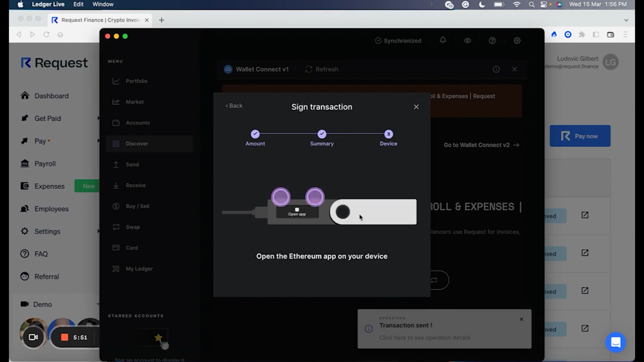The height and width of the screenshot is (362, 644).
Task: Open the Window menu in menu bar
Action: [x=103, y=4]
